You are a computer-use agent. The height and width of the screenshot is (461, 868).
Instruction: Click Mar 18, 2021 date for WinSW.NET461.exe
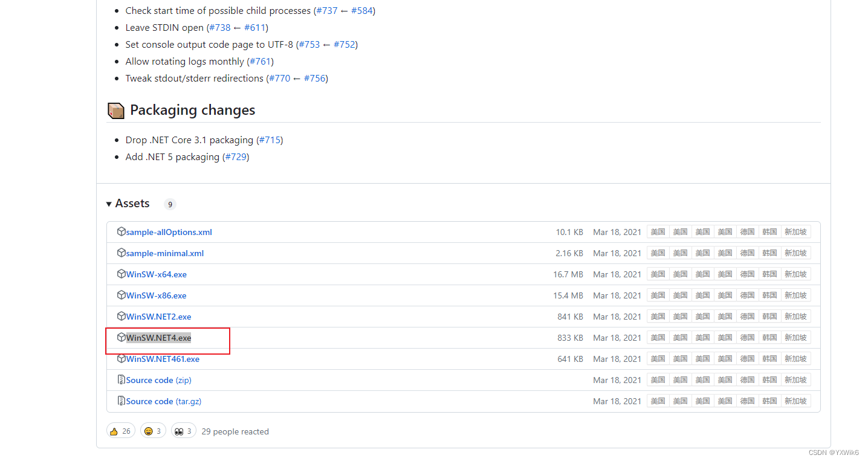pyautogui.click(x=617, y=359)
